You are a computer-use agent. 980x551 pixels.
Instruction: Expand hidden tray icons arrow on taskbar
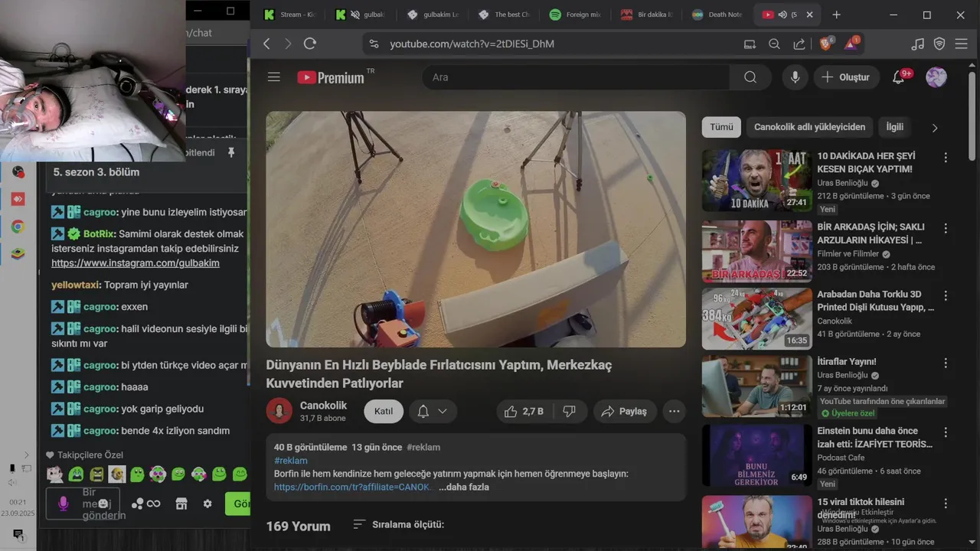click(27, 455)
